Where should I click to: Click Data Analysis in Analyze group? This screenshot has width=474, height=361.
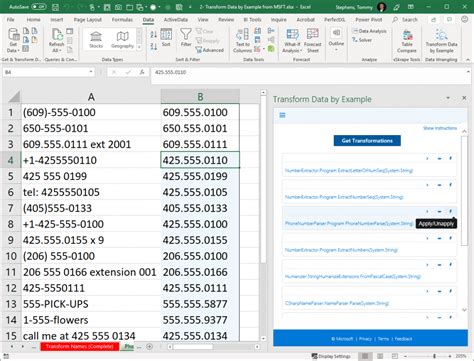pos(370,31)
